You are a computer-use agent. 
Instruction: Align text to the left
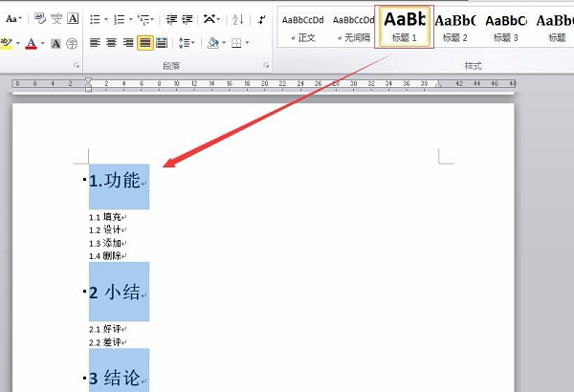pyautogui.click(x=95, y=43)
